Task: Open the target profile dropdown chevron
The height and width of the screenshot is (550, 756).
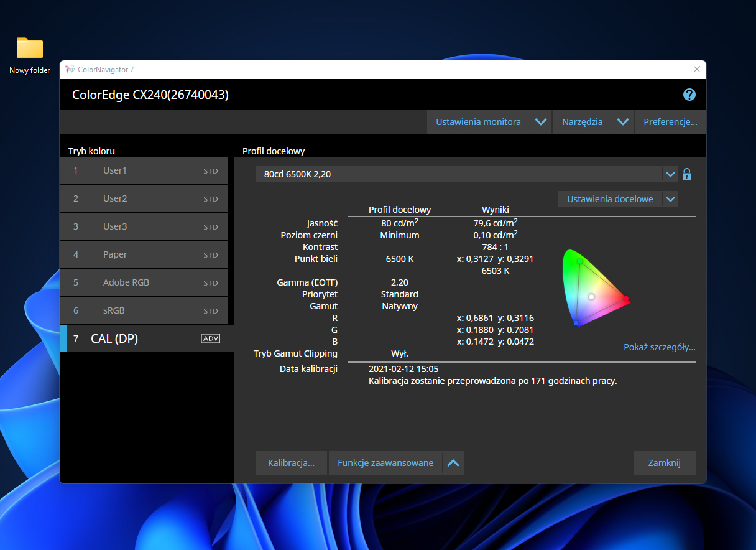Action: pyautogui.click(x=670, y=174)
